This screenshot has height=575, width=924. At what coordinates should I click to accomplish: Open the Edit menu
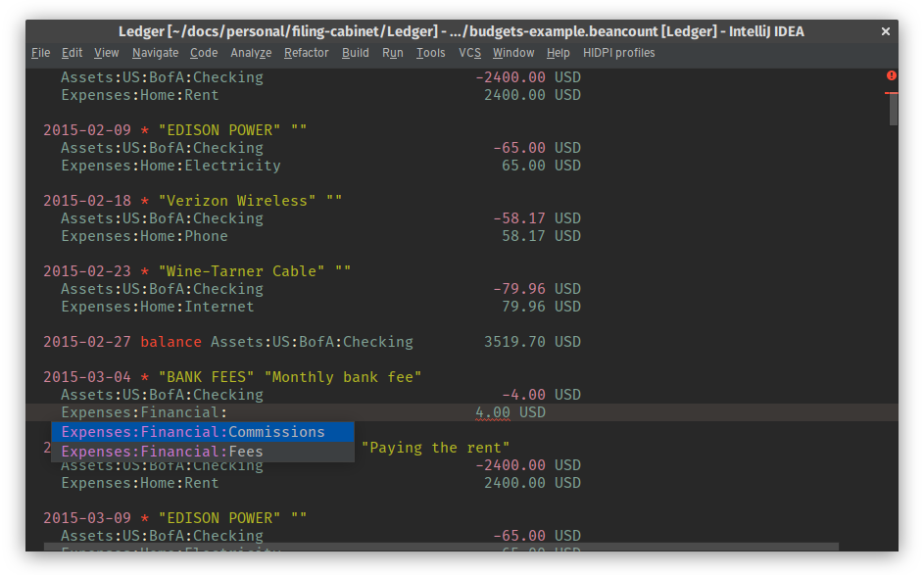(72, 53)
